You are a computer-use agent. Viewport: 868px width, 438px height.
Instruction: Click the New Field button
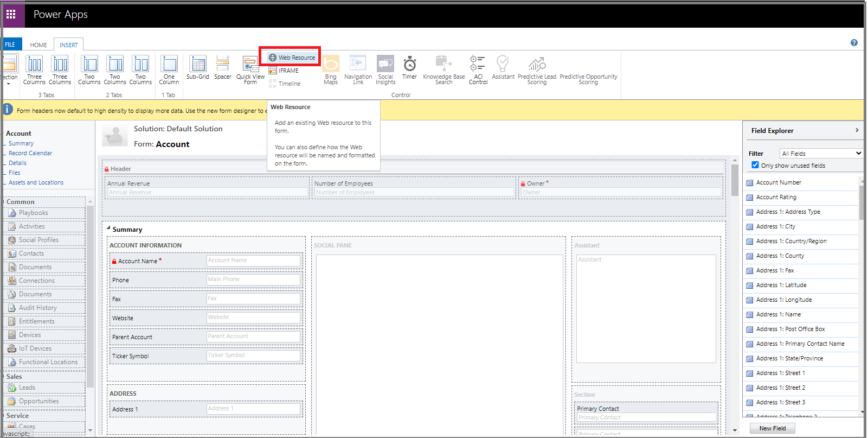coord(773,428)
